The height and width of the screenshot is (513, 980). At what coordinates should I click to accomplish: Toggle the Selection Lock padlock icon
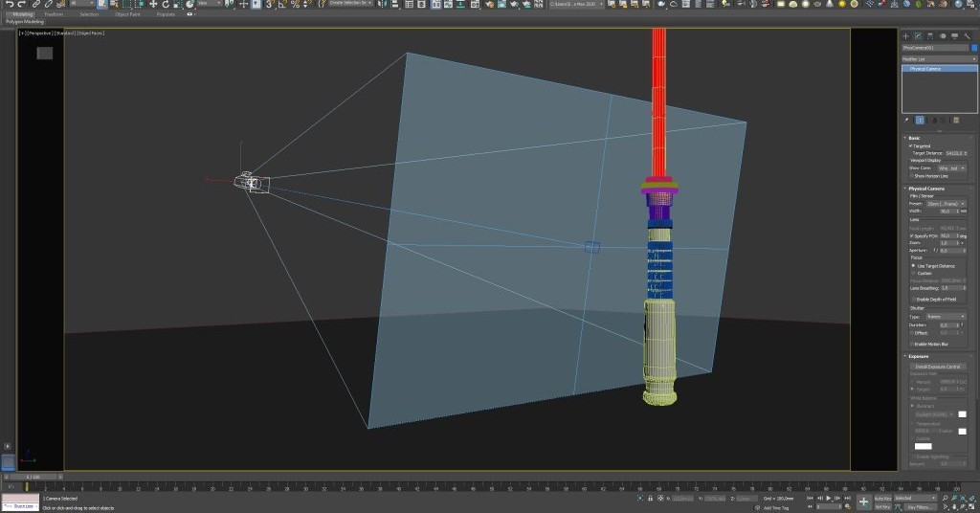pos(650,498)
